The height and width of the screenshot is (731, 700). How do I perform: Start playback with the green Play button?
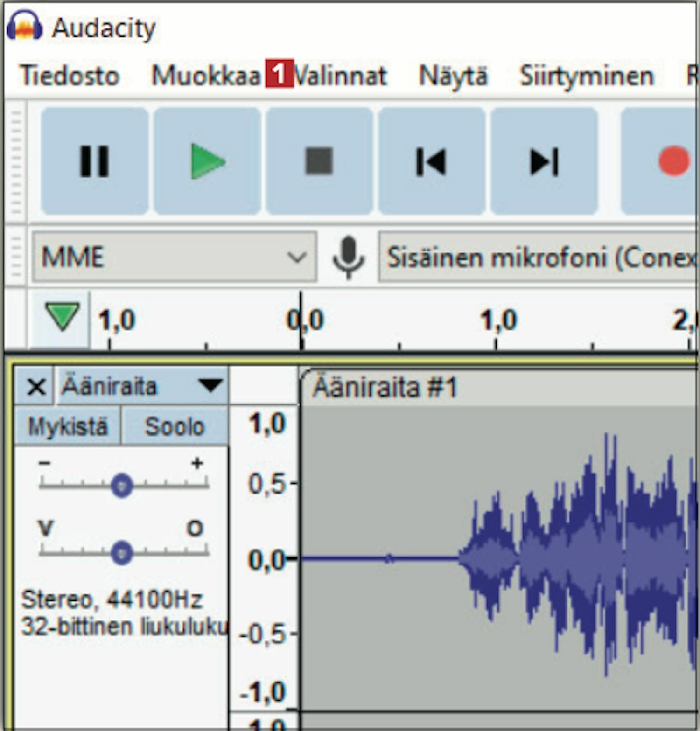[x=207, y=161]
